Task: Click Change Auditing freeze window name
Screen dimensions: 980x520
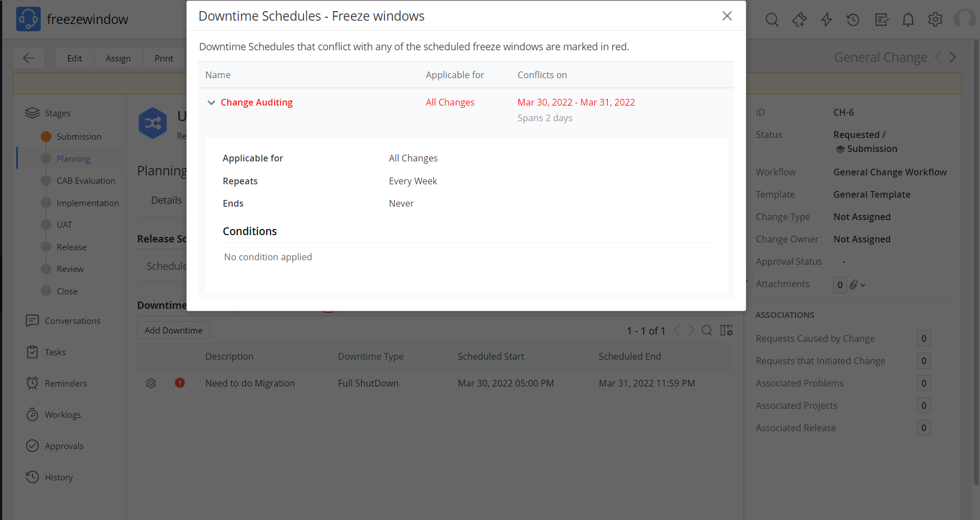Action: [257, 102]
